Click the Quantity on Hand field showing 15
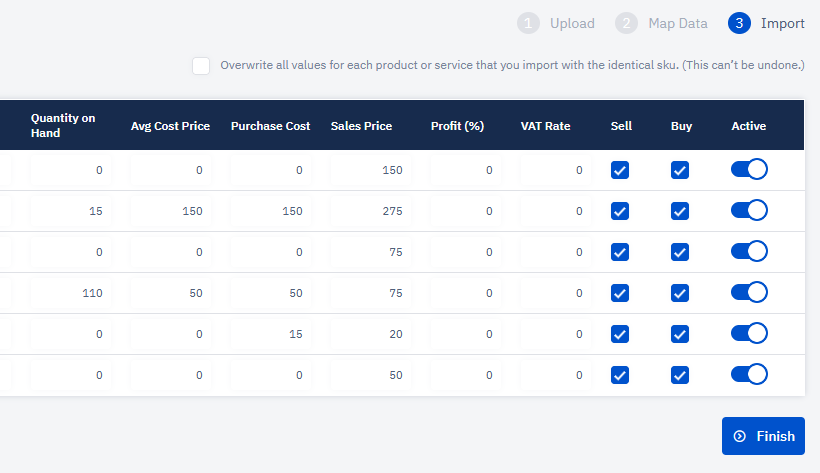 pos(71,211)
